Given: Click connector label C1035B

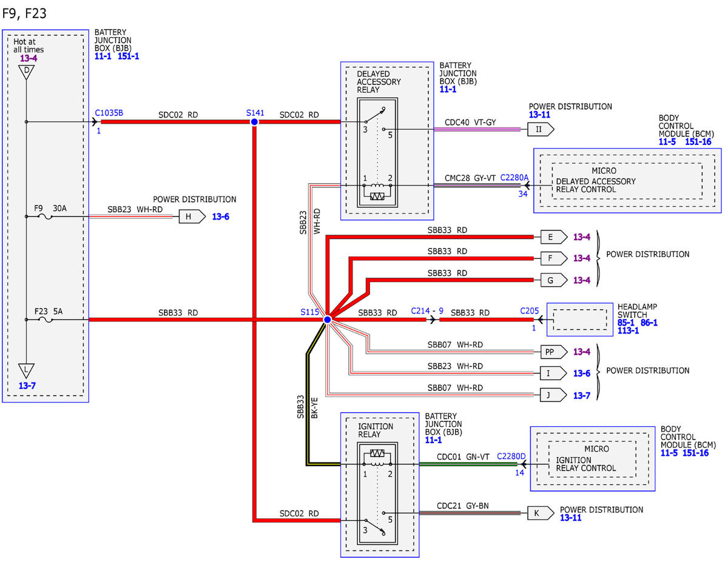Looking at the screenshot, I should 109,113.
